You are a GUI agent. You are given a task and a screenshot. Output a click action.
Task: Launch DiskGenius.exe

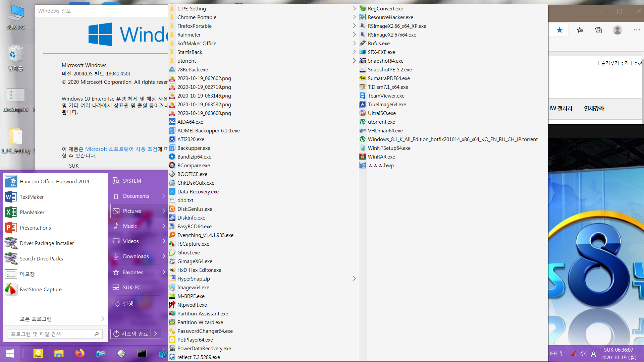[196, 208]
